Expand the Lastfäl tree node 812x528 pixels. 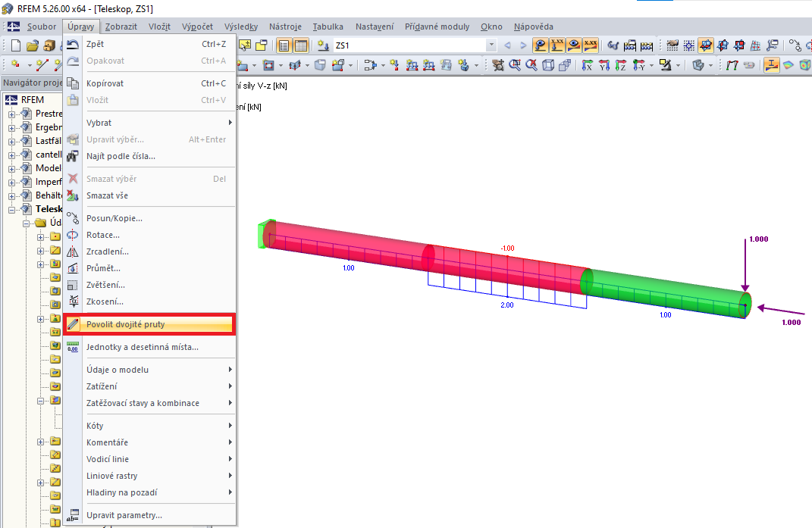[x=11, y=142]
